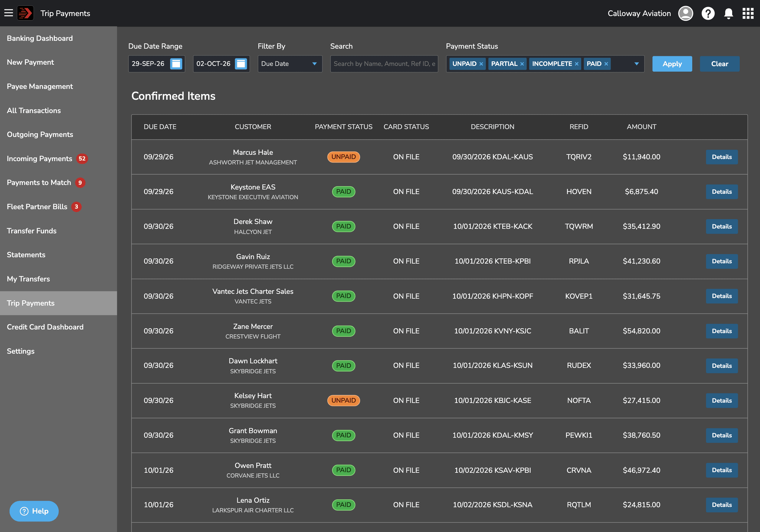The width and height of the screenshot is (760, 532).
Task: Open Payee Management
Action: point(59,86)
